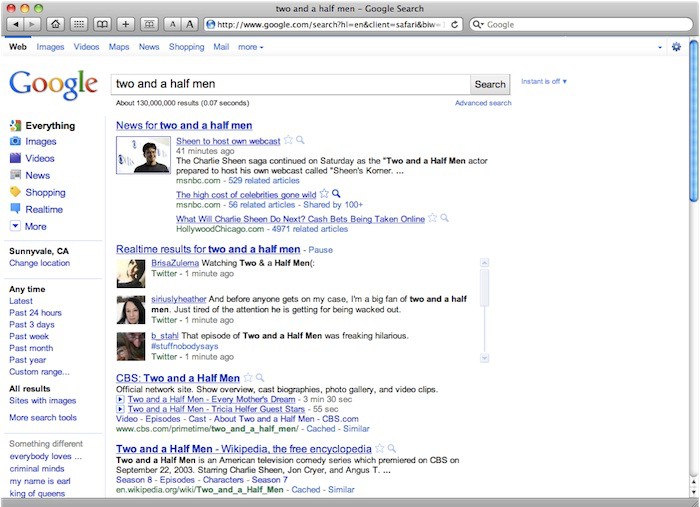Click the realtime results scrollbar down arrow

(x=485, y=357)
